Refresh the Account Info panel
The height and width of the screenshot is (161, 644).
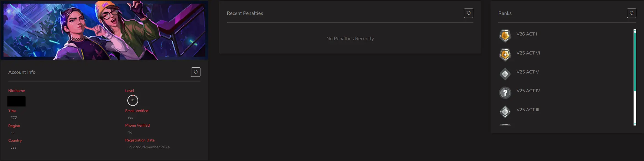point(196,72)
